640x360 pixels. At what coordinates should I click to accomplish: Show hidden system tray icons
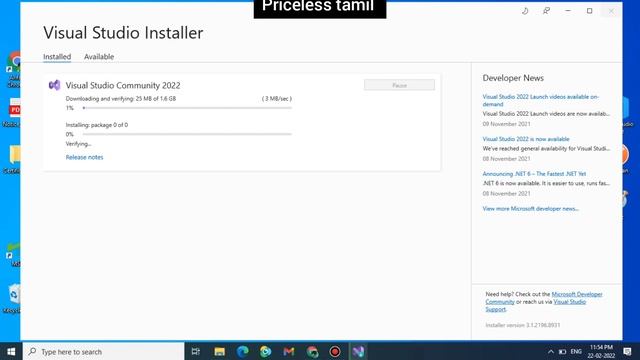coord(551,351)
